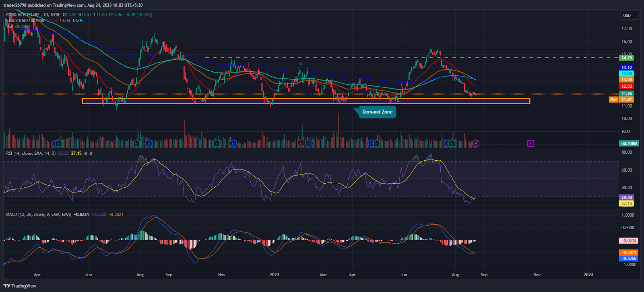Select the orange demand zone rectangle outline
This screenshot has width=644, height=292.
coord(306,101)
